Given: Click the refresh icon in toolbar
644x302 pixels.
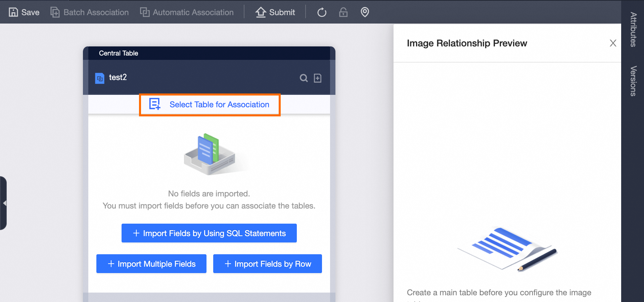Looking at the screenshot, I should coord(322,12).
